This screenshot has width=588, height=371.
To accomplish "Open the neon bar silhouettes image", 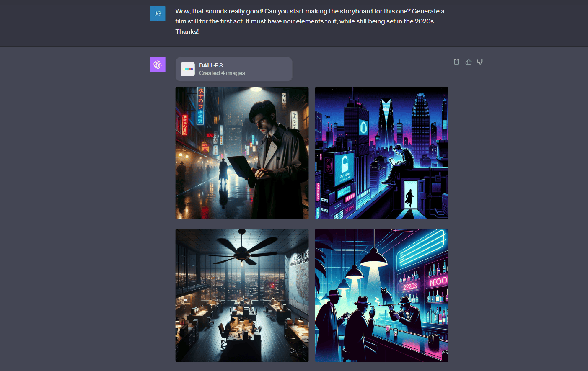I will point(381,295).
